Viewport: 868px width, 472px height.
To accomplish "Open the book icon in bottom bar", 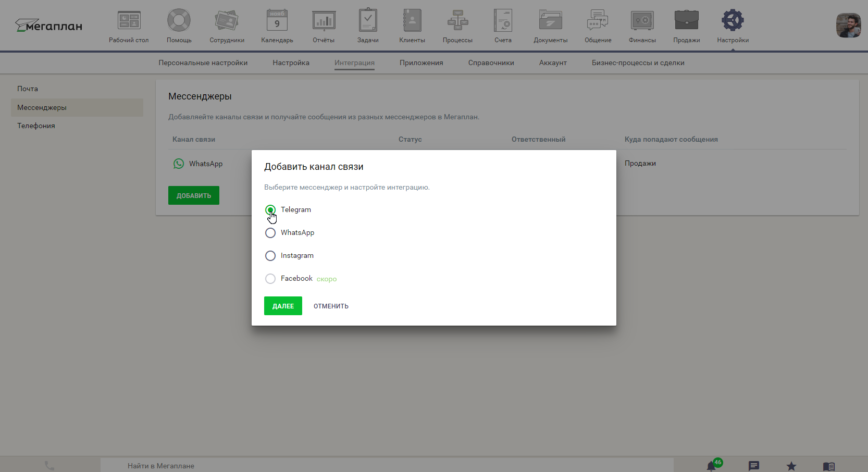I will pyautogui.click(x=828, y=466).
